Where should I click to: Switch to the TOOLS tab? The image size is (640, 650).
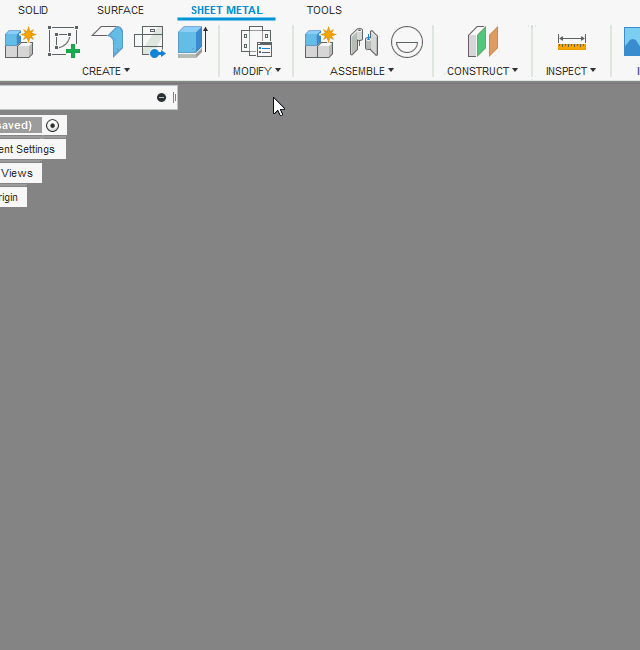pos(324,10)
